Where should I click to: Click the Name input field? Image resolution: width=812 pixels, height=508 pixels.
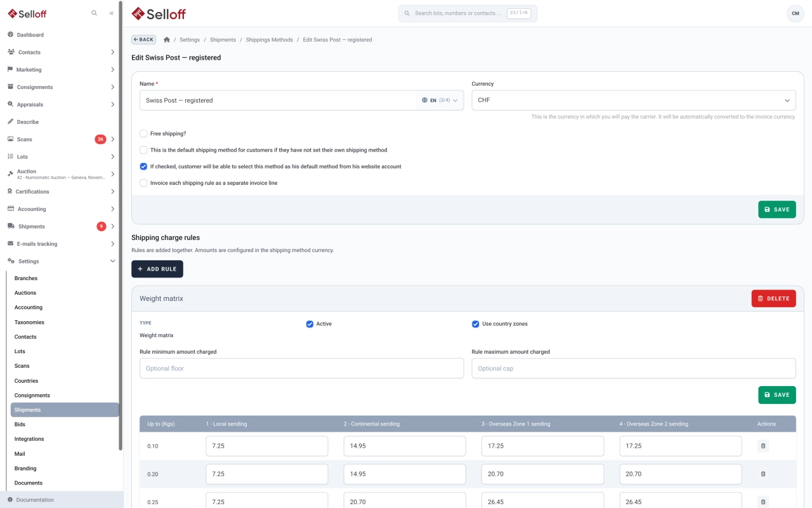pyautogui.click(x=278, y=100)
